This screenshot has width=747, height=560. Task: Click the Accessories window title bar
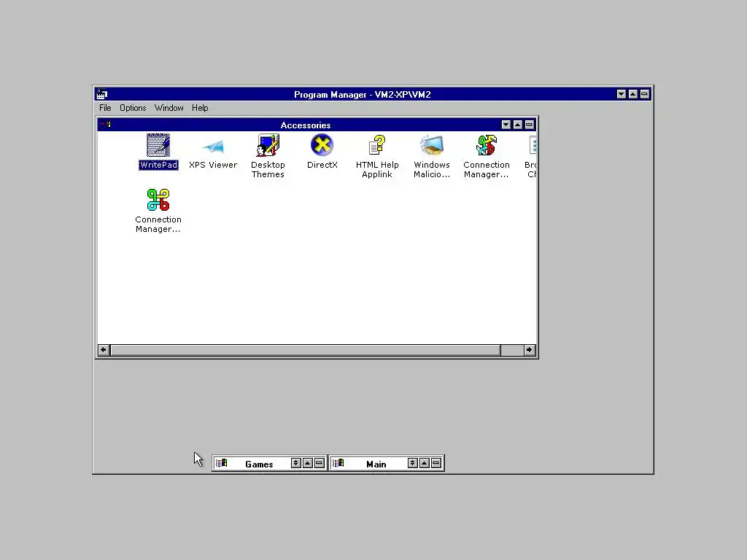[306, 125]
